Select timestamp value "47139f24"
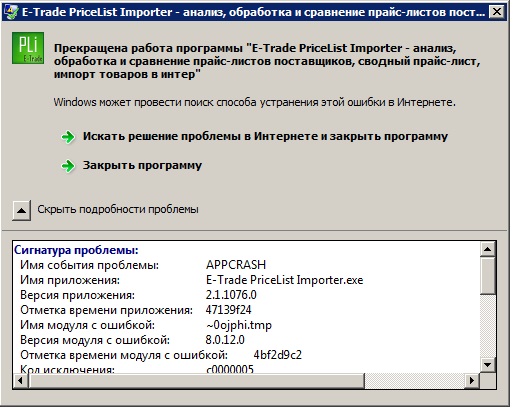Viewport: 514px width, 408px height. 228,310
